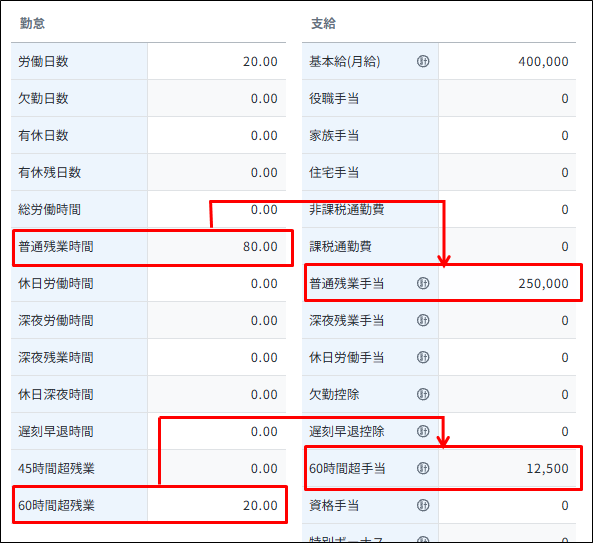Click the 45時間超残業 value field
Screen dimensions: 593x543
(x=217, y=469)
